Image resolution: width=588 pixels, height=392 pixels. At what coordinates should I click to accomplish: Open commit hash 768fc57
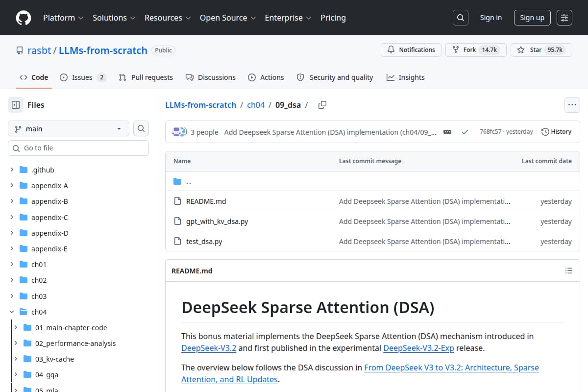click(490, 132)
